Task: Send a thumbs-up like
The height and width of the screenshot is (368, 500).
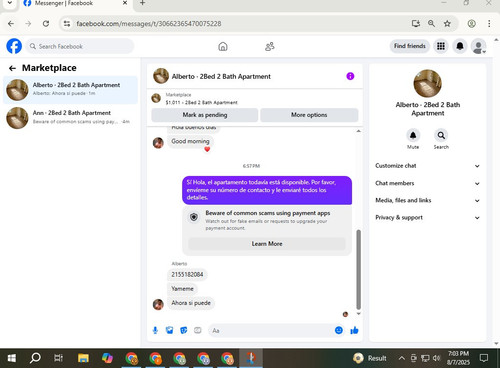Action: [354, 330]
